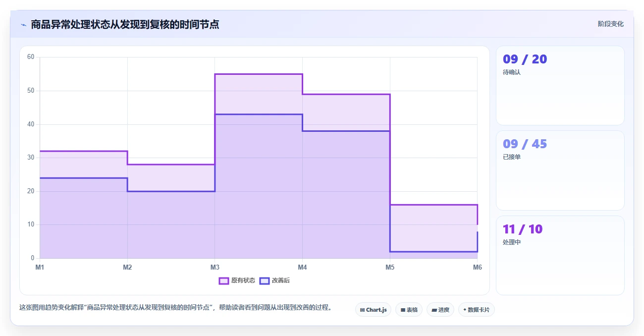Click the 30 y-axis tick label
The height and width of the screenshot is (336, 644).
(x=31, y=158)
